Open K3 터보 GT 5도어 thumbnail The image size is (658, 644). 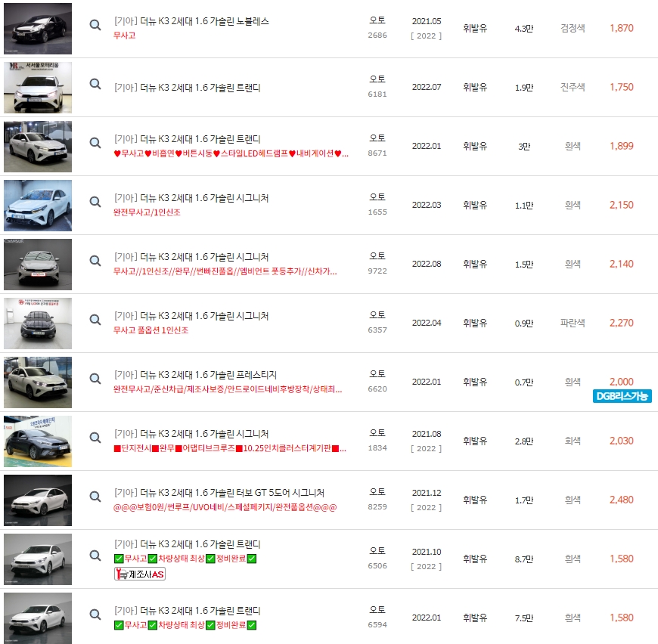tap(38, 500)
